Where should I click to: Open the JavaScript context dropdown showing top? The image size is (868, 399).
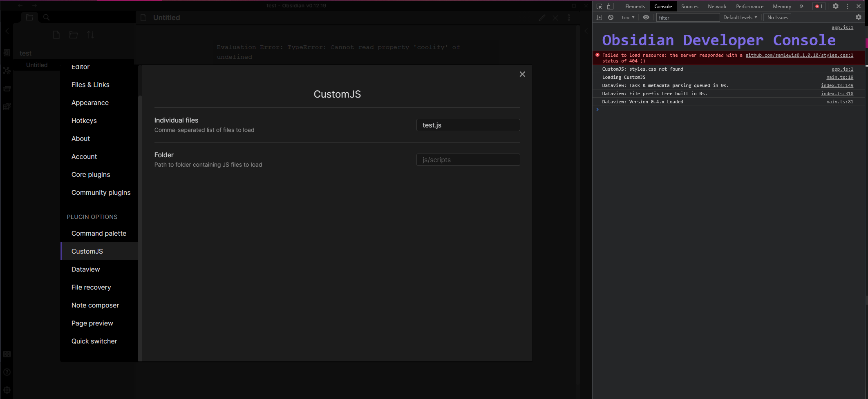(x=628, y=17)
